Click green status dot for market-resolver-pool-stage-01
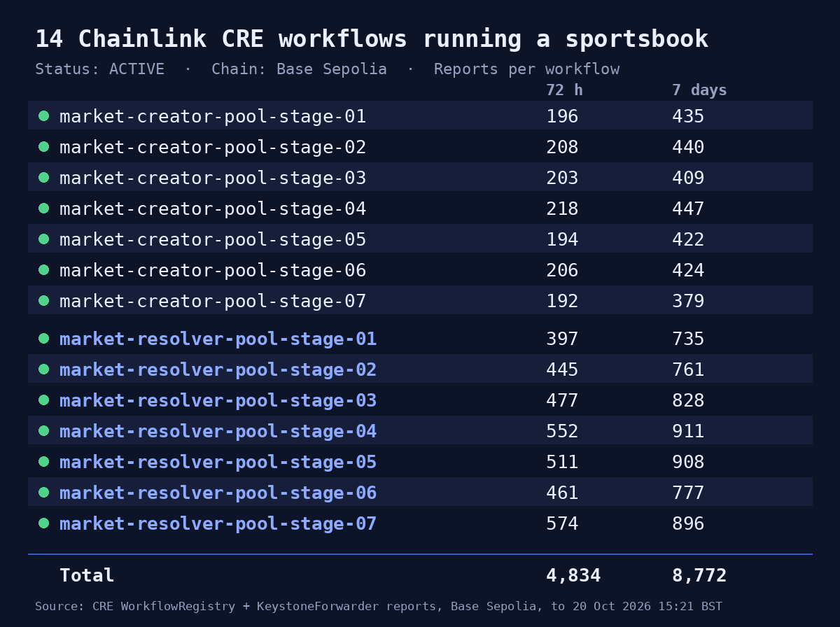Image resolution: width=840 pixels, height=627 pixels. pyautogui.click(x=43, y=338)
